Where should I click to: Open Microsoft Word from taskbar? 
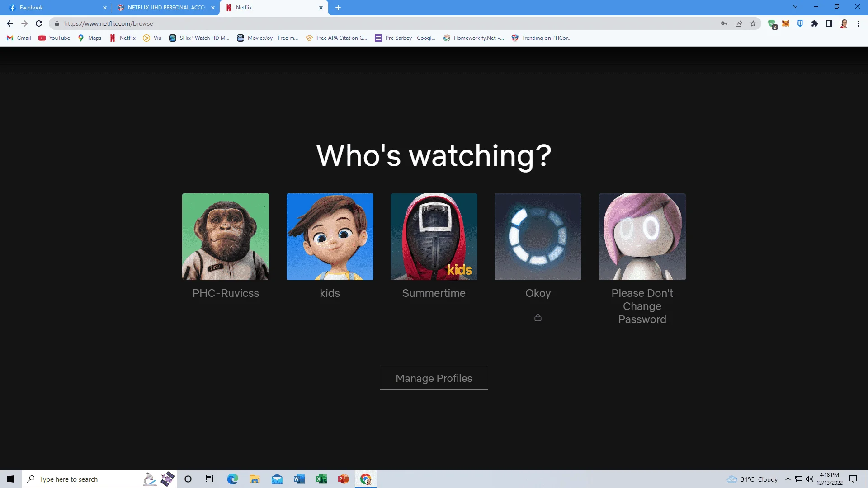[299, 479]
